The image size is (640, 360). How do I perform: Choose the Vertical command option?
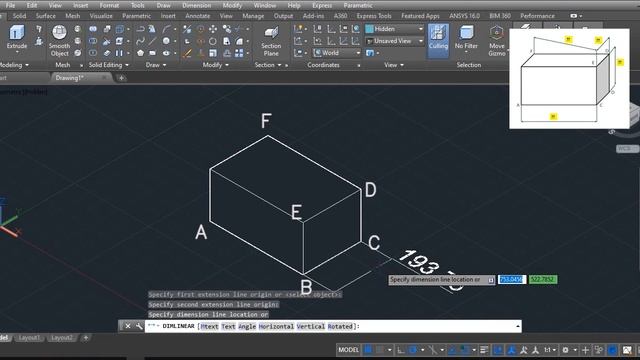point(310,327)
